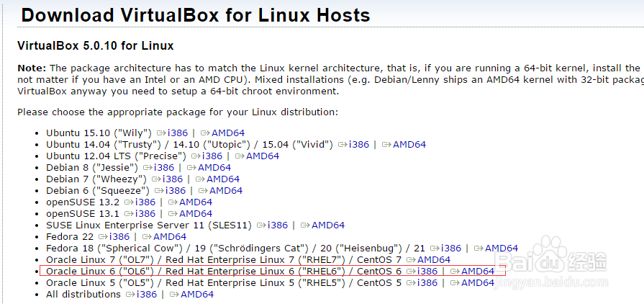Download SLES11 AMD64 package

tap(328, 225)
